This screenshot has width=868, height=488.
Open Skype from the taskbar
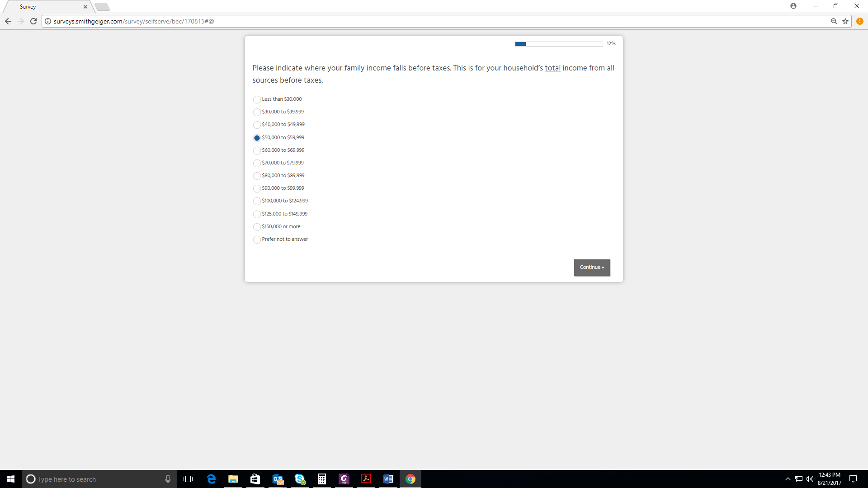[x=300, y=479]
